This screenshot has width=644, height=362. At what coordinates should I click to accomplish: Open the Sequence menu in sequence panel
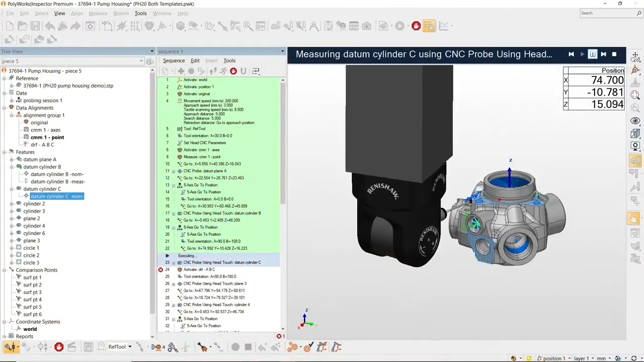[174, 60]
